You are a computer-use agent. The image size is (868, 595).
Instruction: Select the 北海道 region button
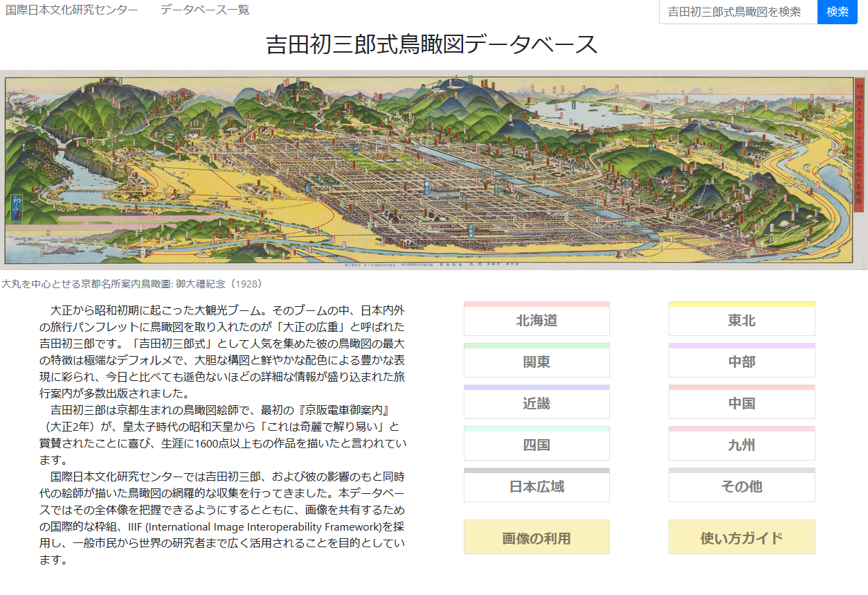(536, 321)
